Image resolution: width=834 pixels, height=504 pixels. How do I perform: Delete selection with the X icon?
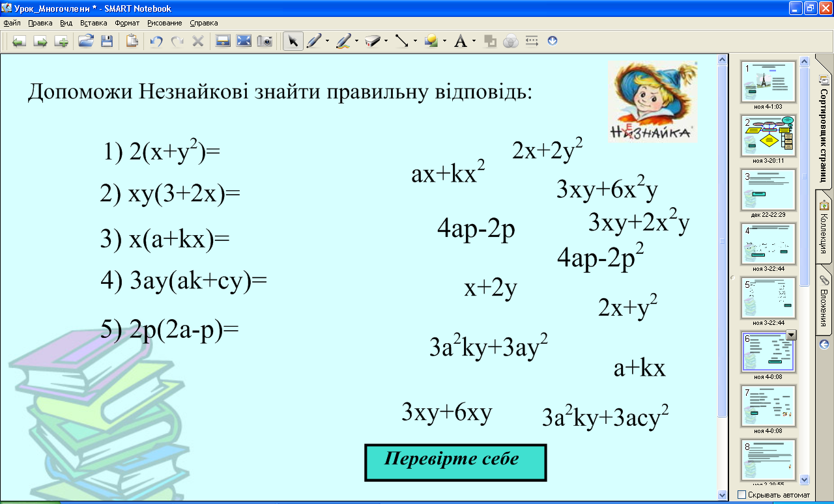pos(198,41)
